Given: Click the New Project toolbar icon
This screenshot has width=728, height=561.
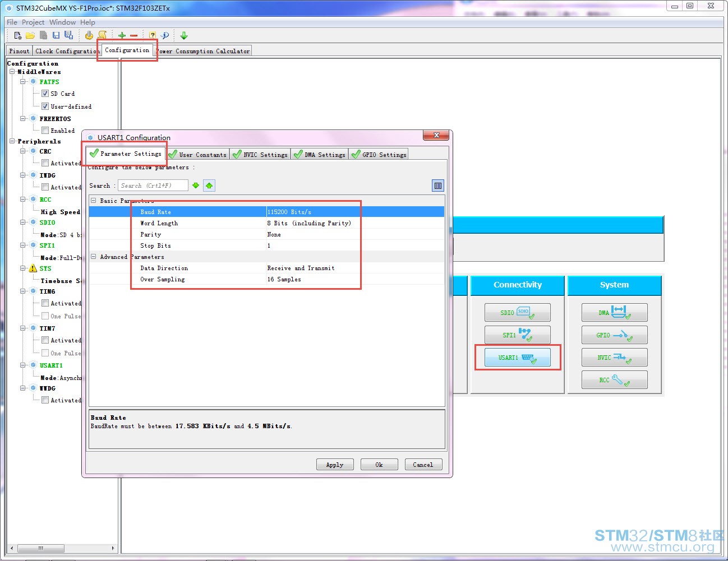Looking at the screenshot, I should [x=18, y=35].
